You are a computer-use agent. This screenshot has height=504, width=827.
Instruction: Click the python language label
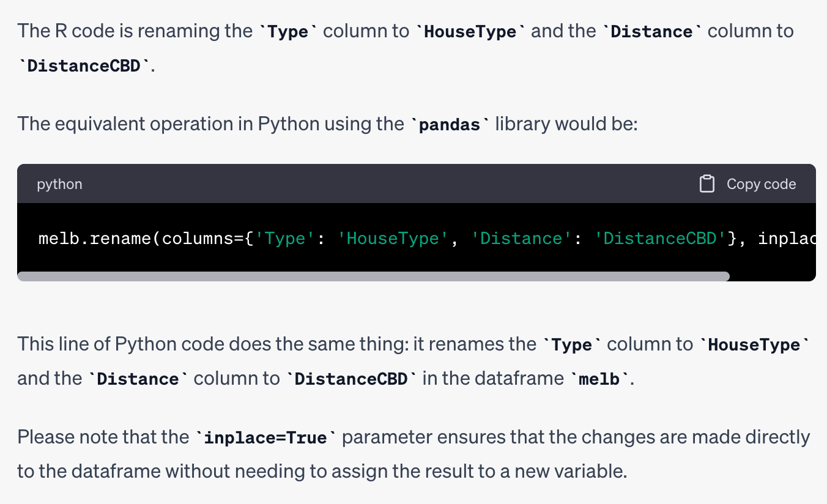[59, 184]
